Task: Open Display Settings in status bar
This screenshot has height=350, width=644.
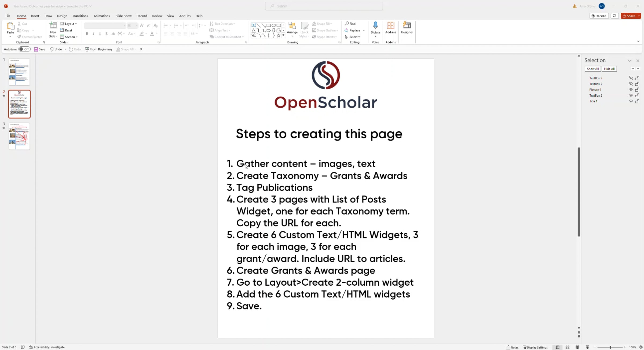Action: tap(535, 347)
